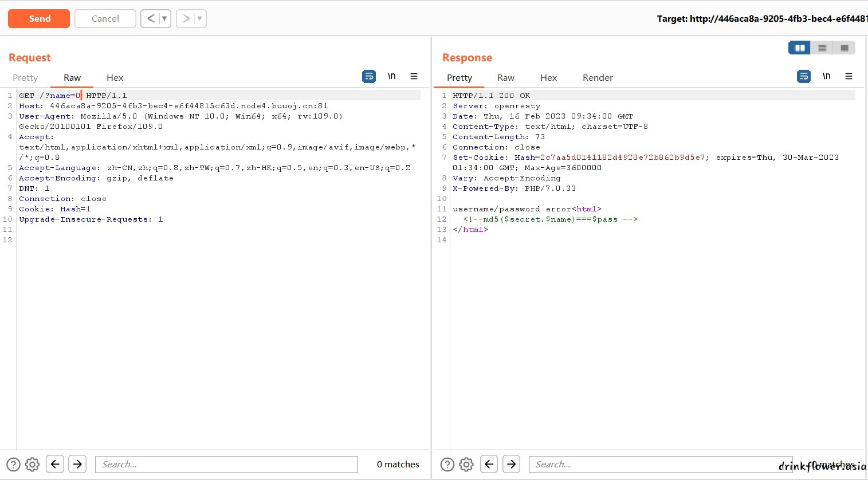868x480 pixels.
Task: Click Request panel '0 matches' counter
Action: pyautogui.click(x=398, y=464)
